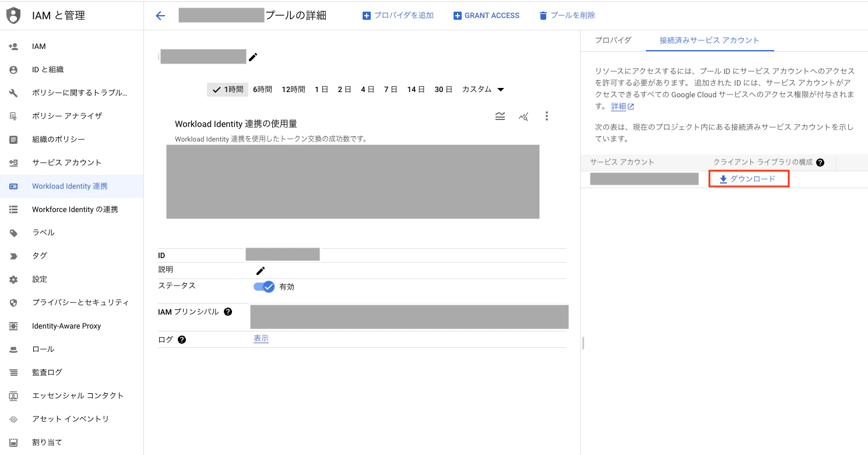The image size is (868, 455).
Task: Select the 12時間 time range
Action: (x=293, y=89)
